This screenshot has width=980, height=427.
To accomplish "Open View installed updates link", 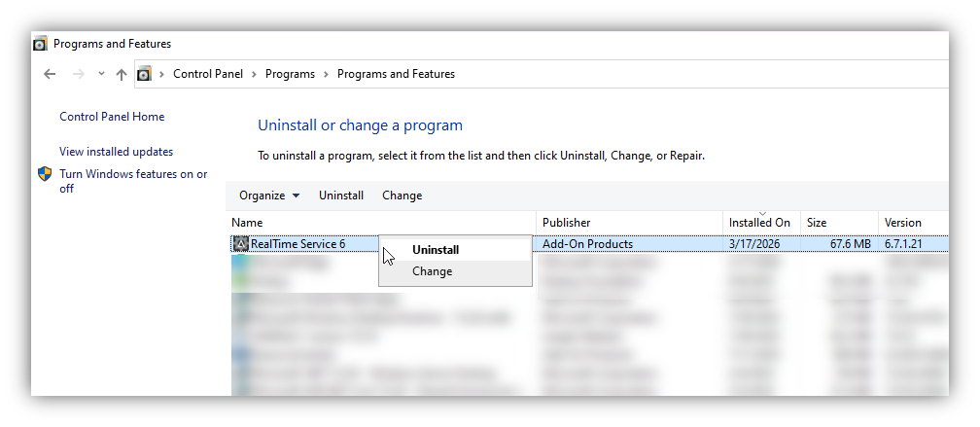I will (117, 152).
